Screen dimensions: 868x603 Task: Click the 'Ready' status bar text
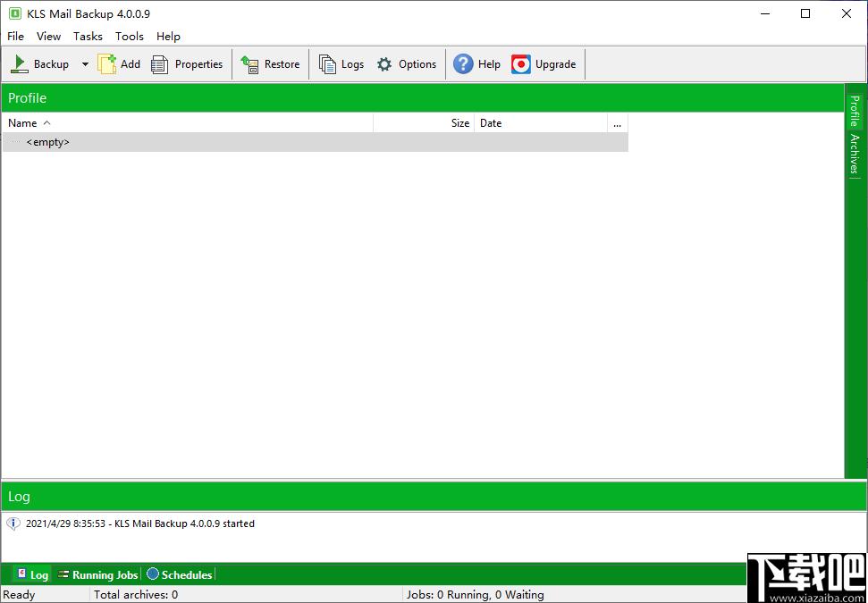(19, 595)
